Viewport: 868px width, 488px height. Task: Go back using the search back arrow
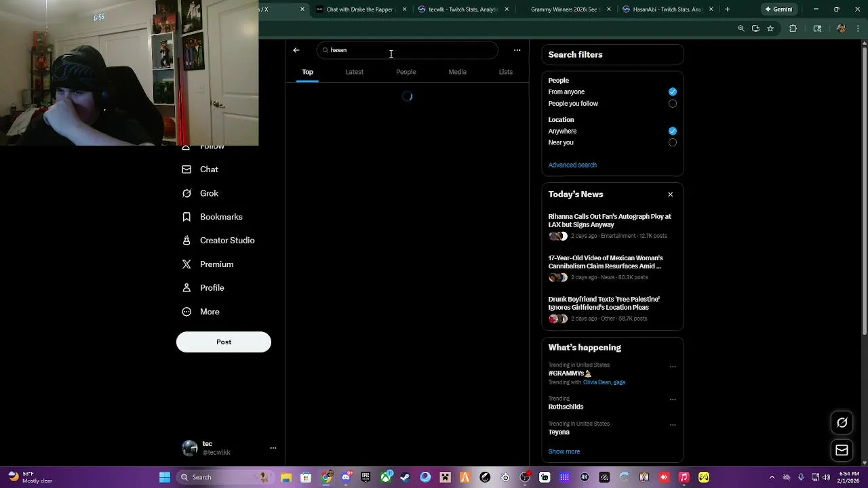[296, 50]
